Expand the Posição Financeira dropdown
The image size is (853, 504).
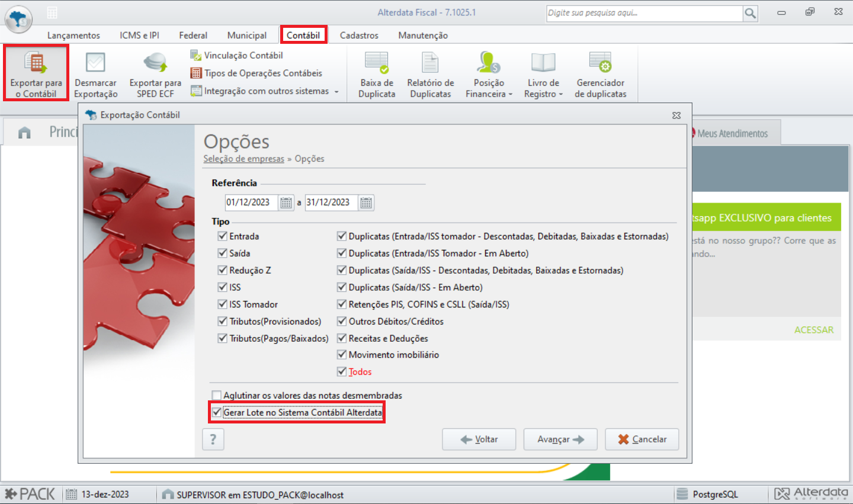click(x=510, y=94)
